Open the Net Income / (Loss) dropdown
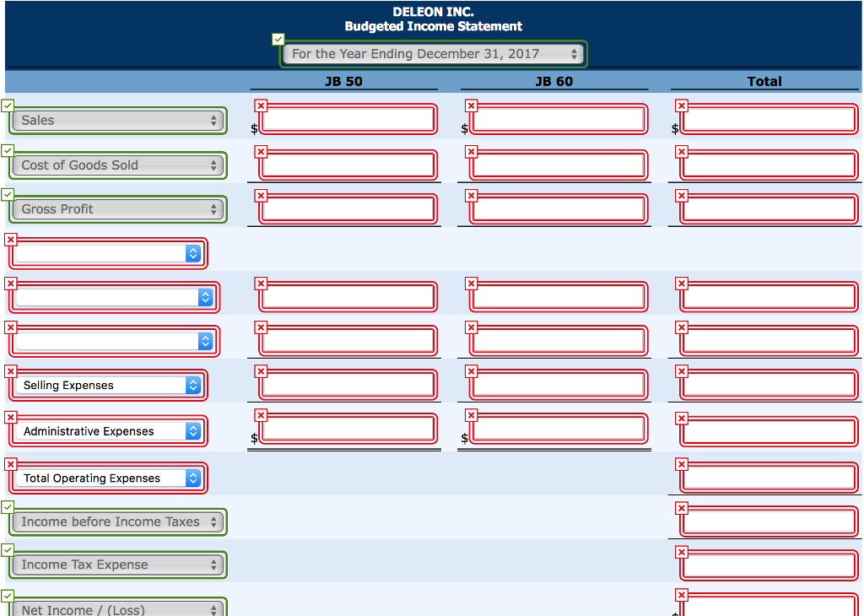 tap(118, 609)
